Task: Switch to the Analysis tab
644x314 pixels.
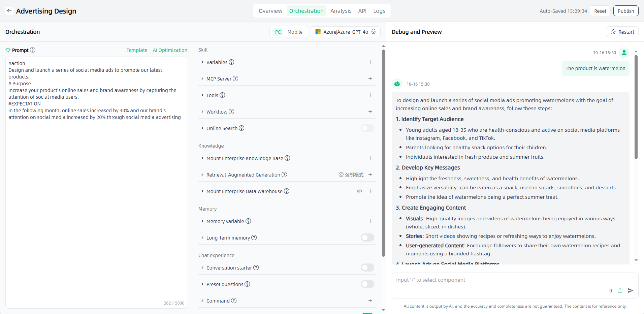Action: coord(341,11)
